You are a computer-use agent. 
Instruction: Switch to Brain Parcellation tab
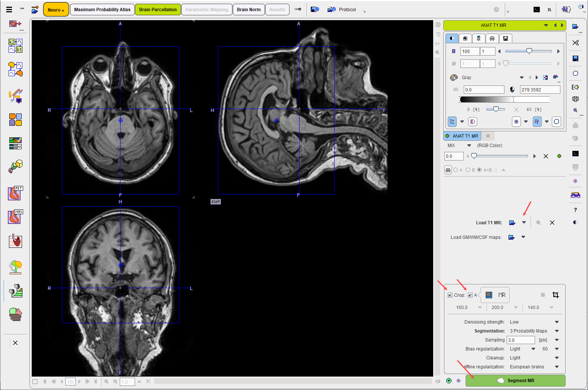158,10
